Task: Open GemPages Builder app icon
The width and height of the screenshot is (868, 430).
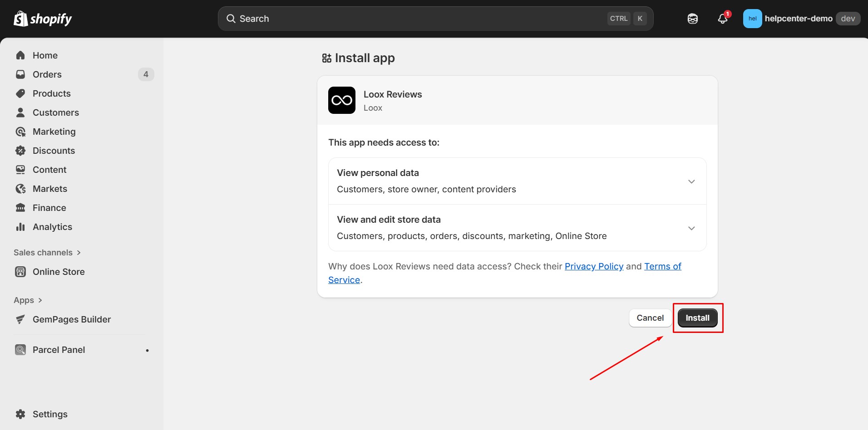Action: point(20,319)
